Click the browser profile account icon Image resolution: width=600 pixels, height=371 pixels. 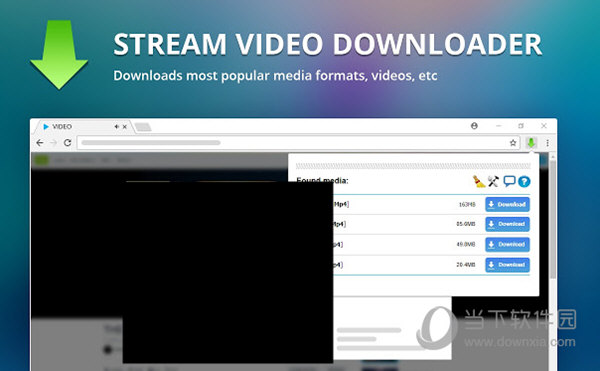[x=474, y=126]
